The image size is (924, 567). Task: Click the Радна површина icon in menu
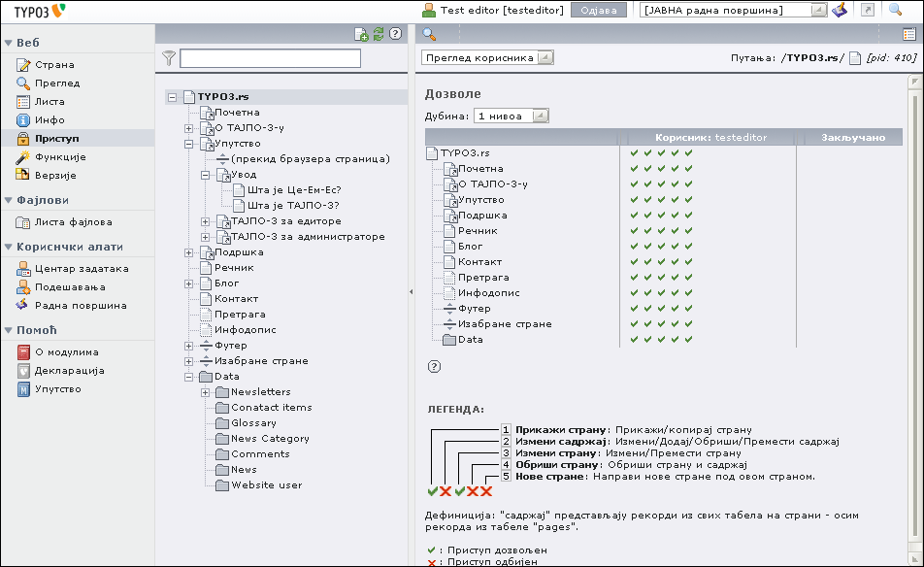[23, 305]
